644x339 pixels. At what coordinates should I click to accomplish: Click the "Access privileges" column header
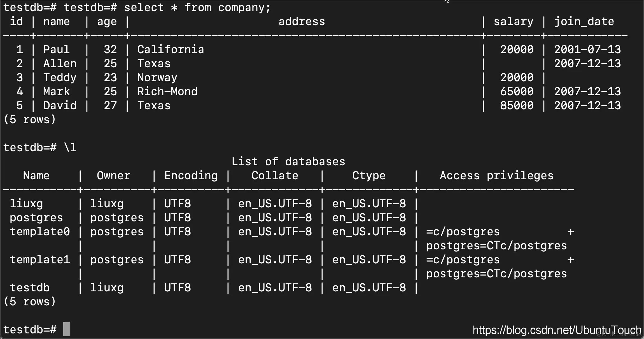point(496,176)
